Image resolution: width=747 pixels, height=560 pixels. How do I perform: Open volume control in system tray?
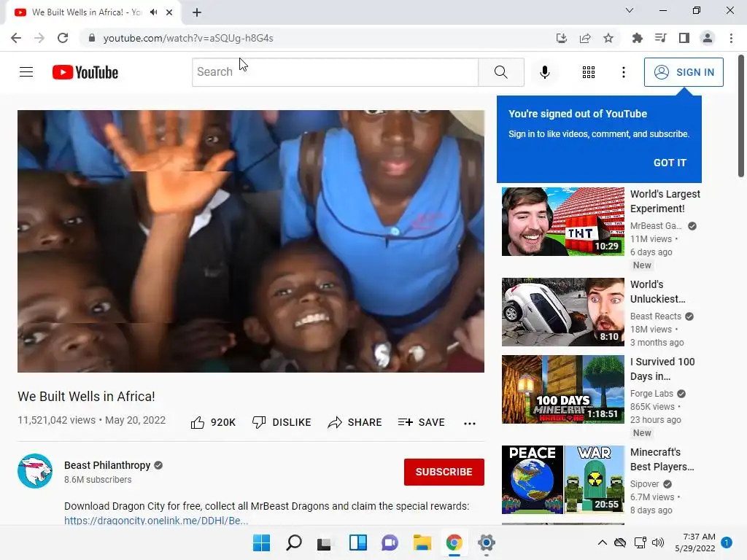tap(658, 542)
